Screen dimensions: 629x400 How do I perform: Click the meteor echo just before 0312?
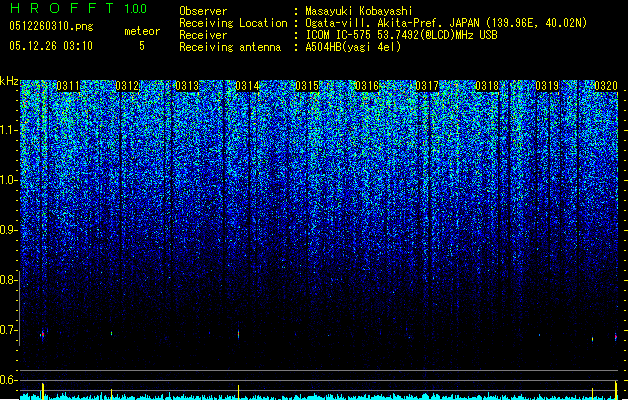click(x=112, y=333)
